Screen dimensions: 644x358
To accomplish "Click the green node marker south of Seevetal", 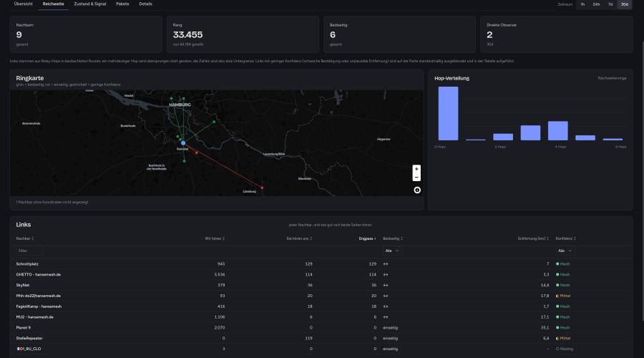I will (x=184, y=161).
